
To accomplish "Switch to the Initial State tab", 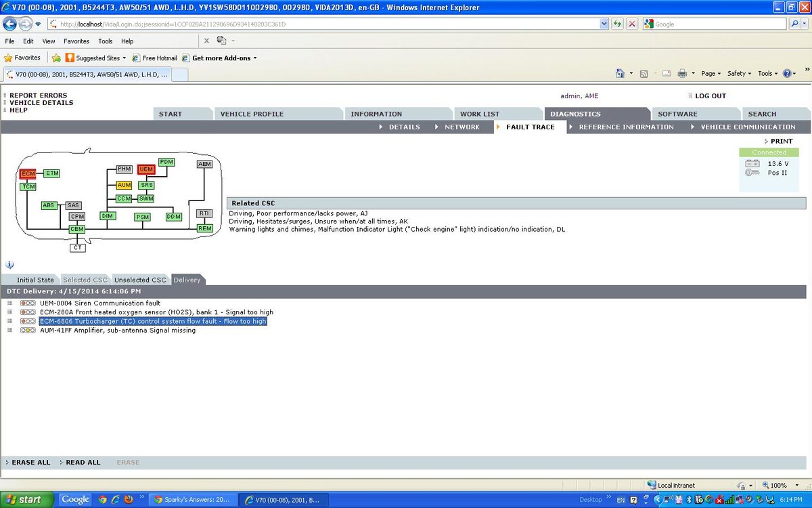I will pos(35,280).
